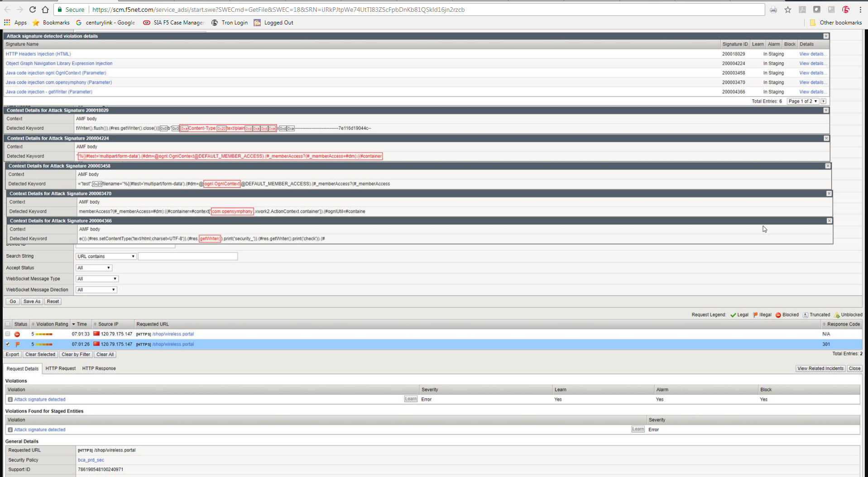Click View Related Incidents button
Screen dimensions: 868x477
coord(820,369)
